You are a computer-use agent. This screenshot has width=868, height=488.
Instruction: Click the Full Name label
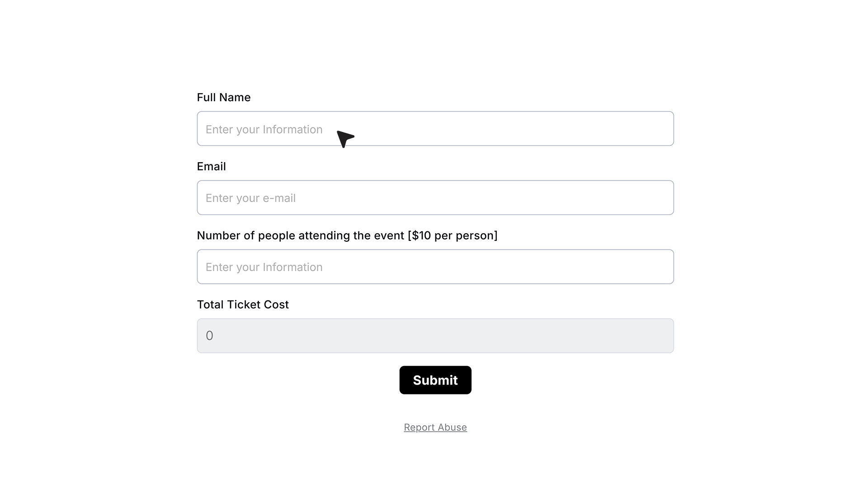coord(224,98)
